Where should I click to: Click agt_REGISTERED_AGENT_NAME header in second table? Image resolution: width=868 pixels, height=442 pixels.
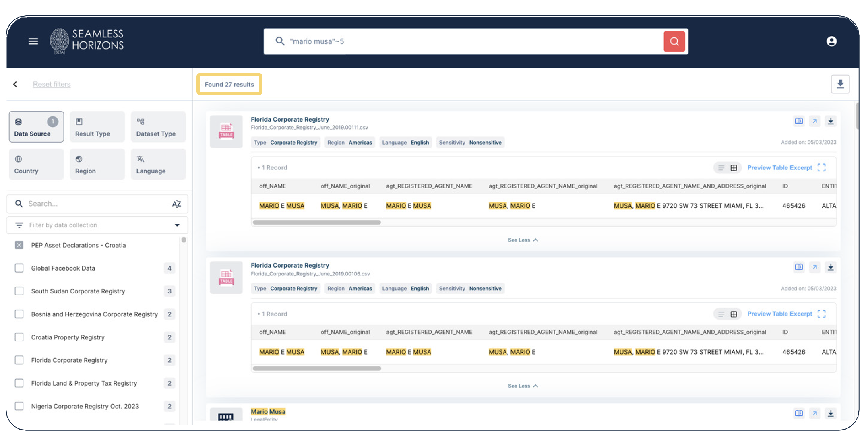tap(429, 332)
